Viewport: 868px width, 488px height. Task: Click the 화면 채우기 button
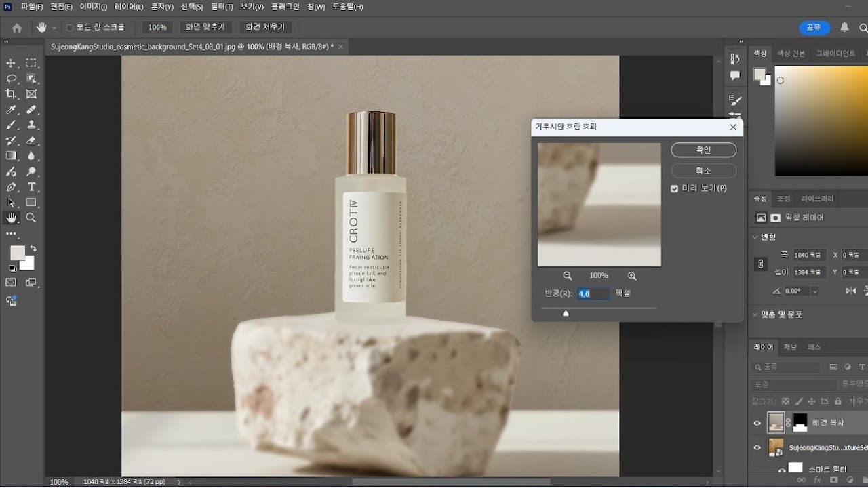[x=265, y=27]
